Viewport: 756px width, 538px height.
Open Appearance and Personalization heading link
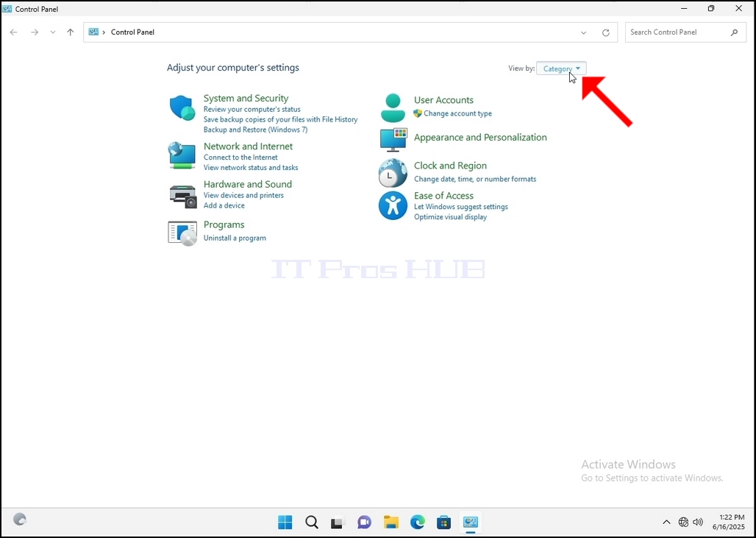click(x=480, y=137)
